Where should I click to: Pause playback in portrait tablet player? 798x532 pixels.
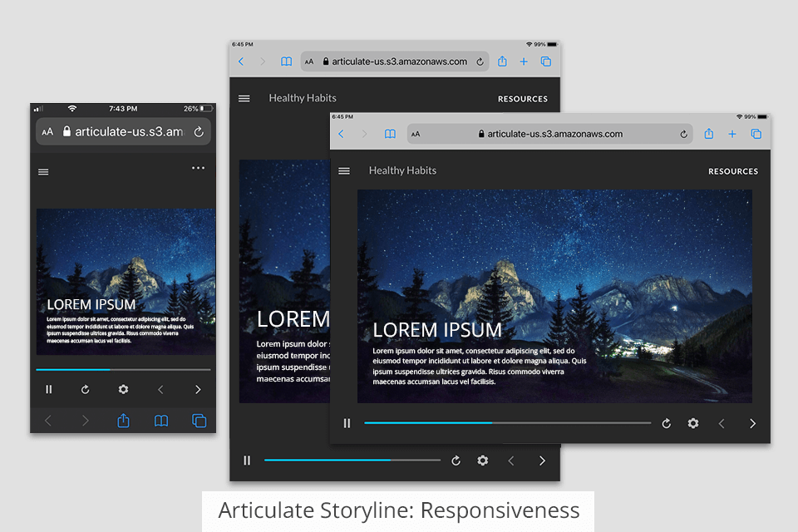tap(247, 461)
